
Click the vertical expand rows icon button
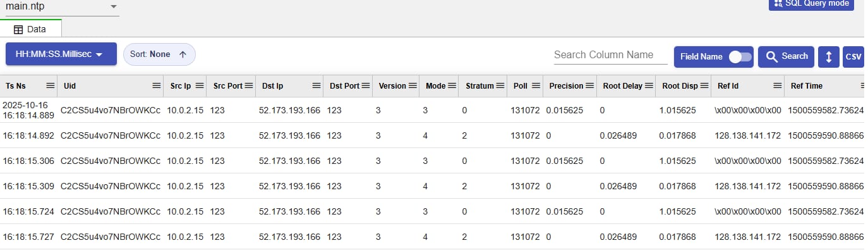(x=828, y=56)
